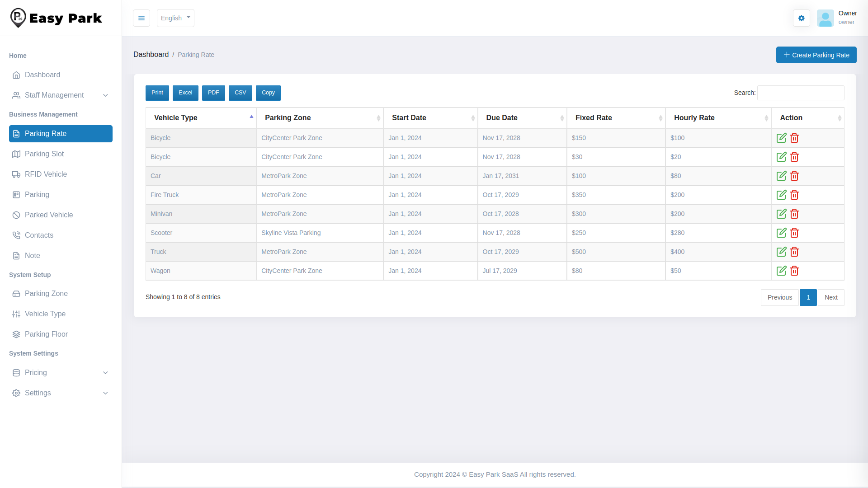Open the Parking Rate menu item

[46, 133]
